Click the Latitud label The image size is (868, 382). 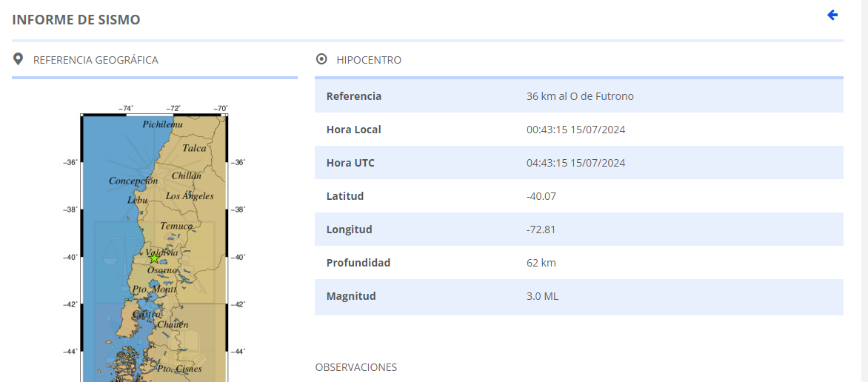[345, 196]
